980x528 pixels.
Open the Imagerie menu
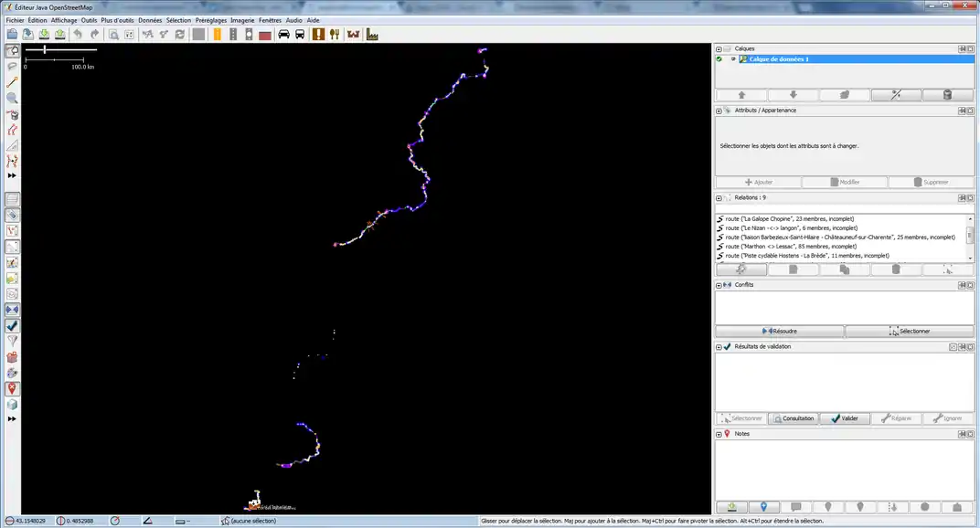(242, 19)
